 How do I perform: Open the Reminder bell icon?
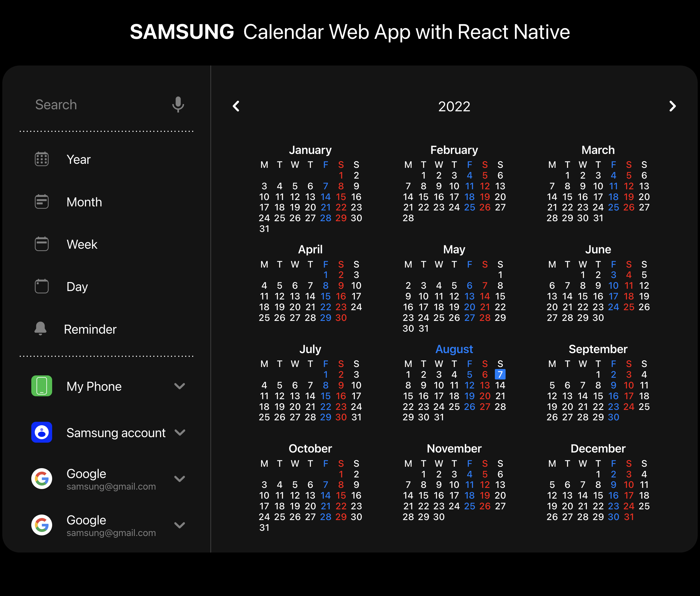click(x=40, y=329)
